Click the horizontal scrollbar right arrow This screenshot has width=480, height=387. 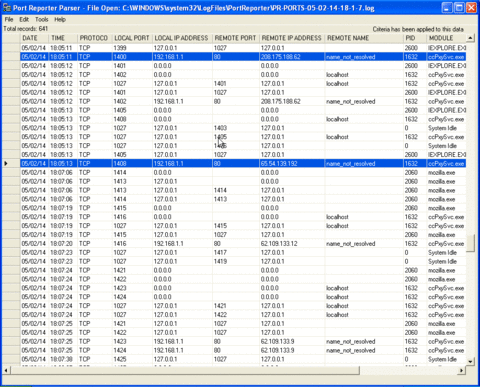(462, 370)
